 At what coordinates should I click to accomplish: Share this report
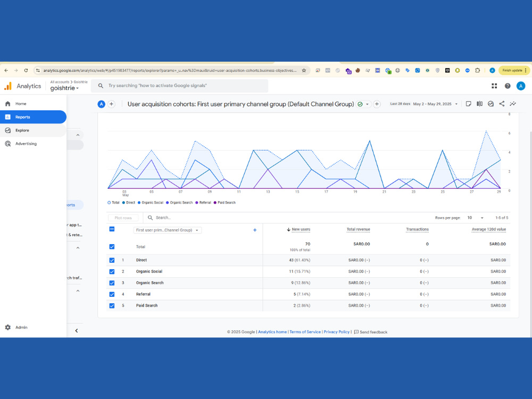pyautogui.click(x=502, y=104)
